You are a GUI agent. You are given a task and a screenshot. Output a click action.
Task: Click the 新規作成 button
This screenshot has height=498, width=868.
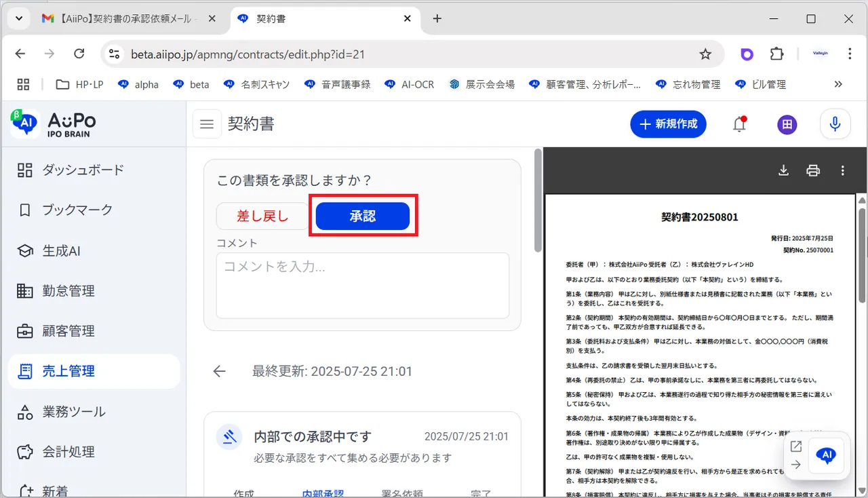tap(668, 124)
